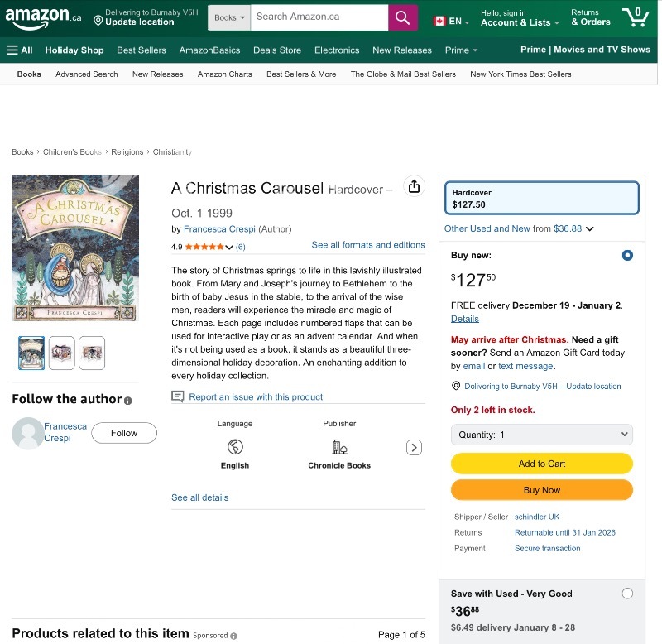Click the Amazon.ca logo
Viewport: 662px width, 644px height.
[x=43, y=17]
